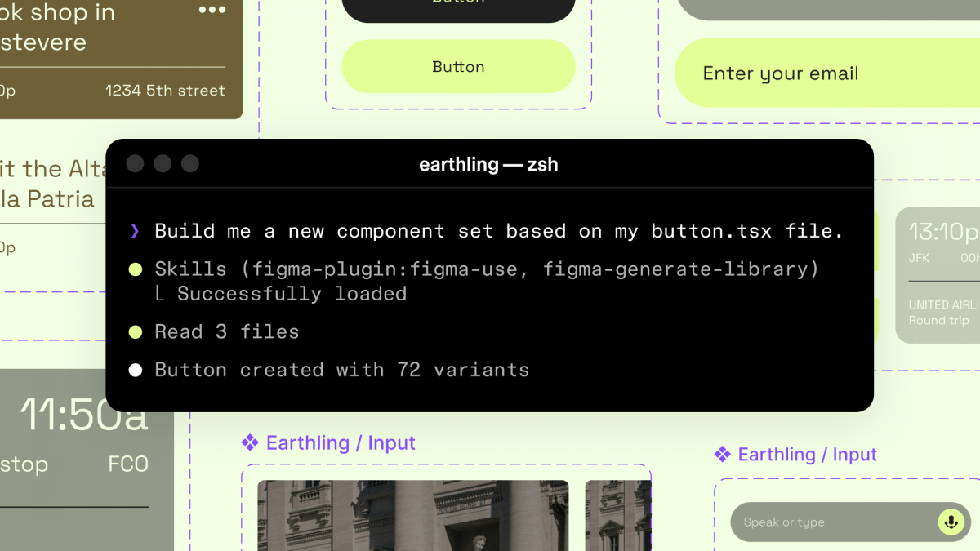Click the white bullet beside Button created
Viewport: 980px width, 551px height.
click(136, 371)
